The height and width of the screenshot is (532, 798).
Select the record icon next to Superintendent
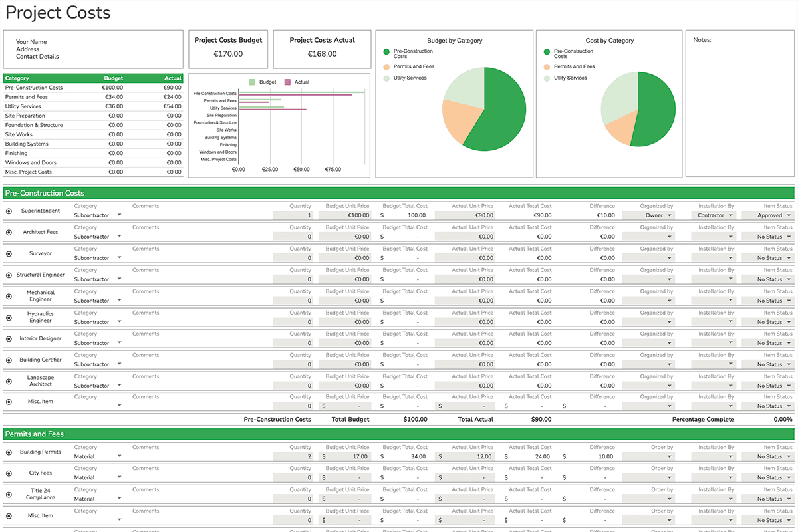click(x=9, y=211)
